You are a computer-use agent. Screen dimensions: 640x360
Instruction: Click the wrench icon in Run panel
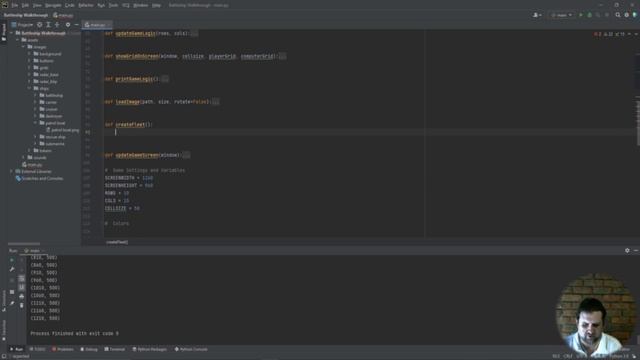point(12,269)
